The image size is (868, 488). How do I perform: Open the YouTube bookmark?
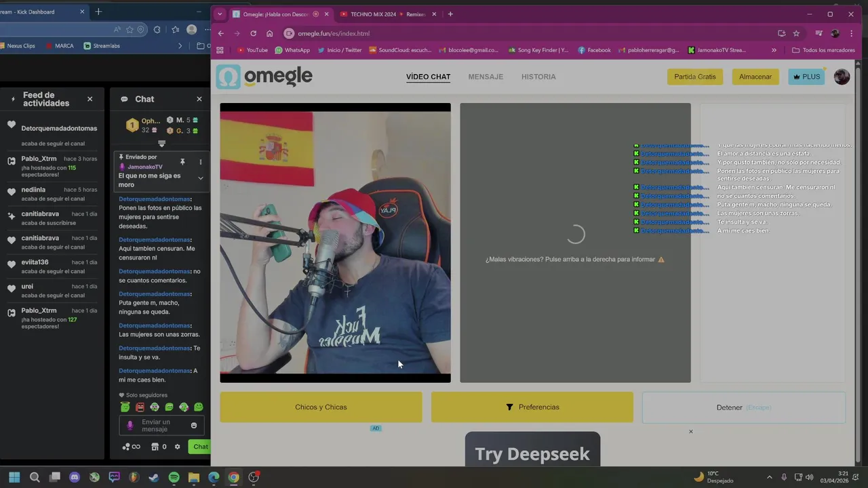[x=252, y=50]
